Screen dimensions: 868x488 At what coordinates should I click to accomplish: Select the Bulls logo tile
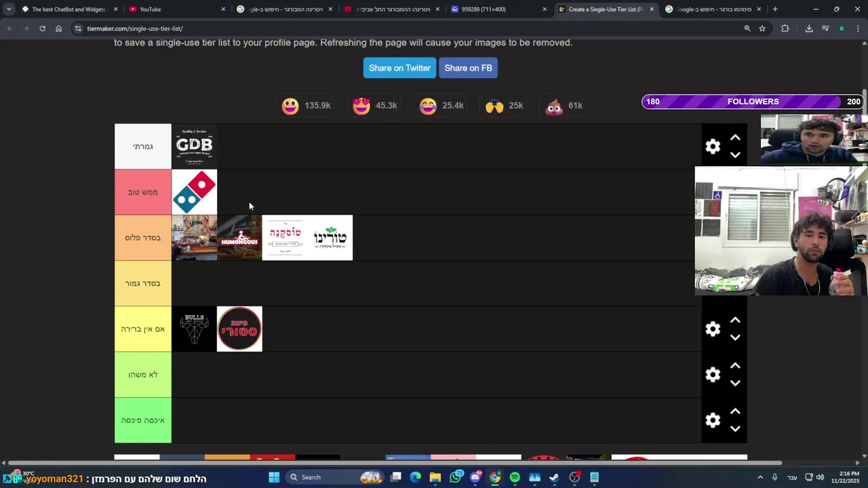pyautogui.click(x=194, y=329)
